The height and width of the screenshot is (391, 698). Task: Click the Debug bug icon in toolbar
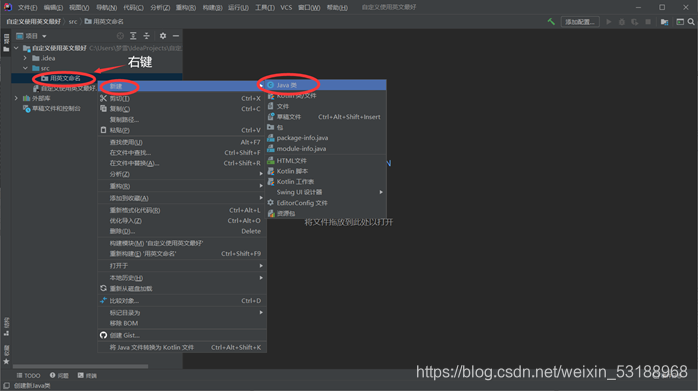[621, 21]
